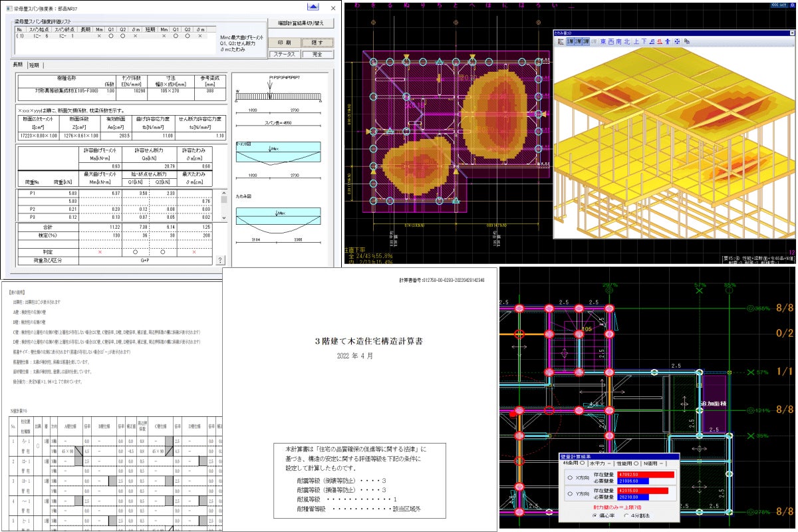The image size is (798, 532).
Task: Open the 46条用 tab in wall result
Action: (574, 463)
